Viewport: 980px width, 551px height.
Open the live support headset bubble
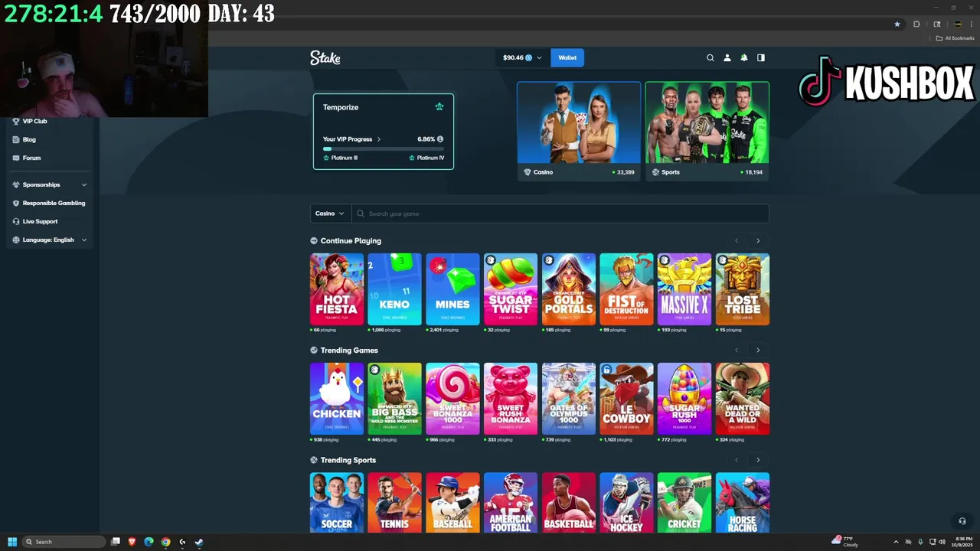point(962,521)
